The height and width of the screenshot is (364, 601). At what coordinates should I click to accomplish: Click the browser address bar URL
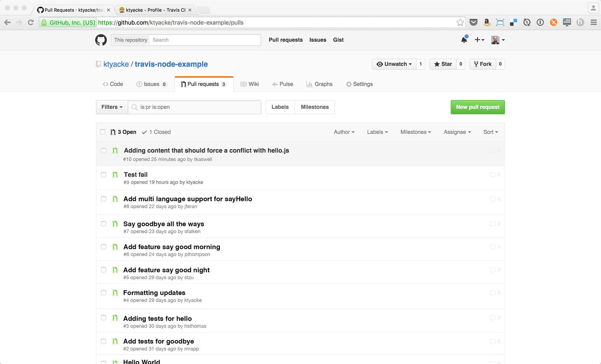[171, 22]
